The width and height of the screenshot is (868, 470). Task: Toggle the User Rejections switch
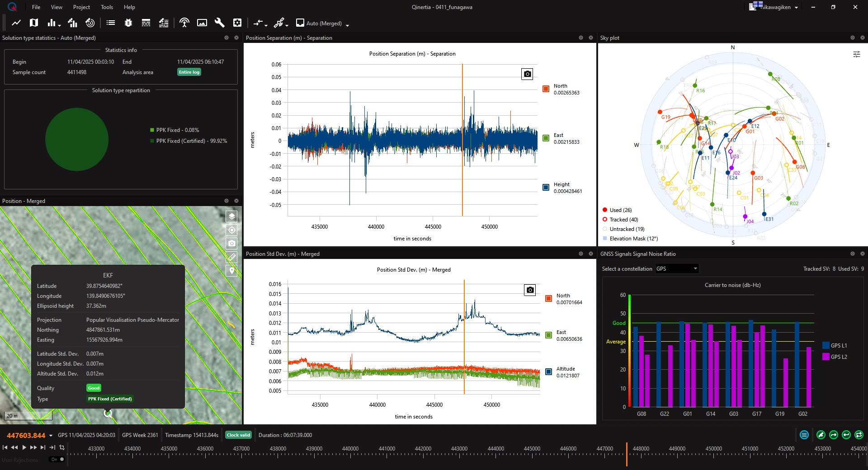point(57,459)
